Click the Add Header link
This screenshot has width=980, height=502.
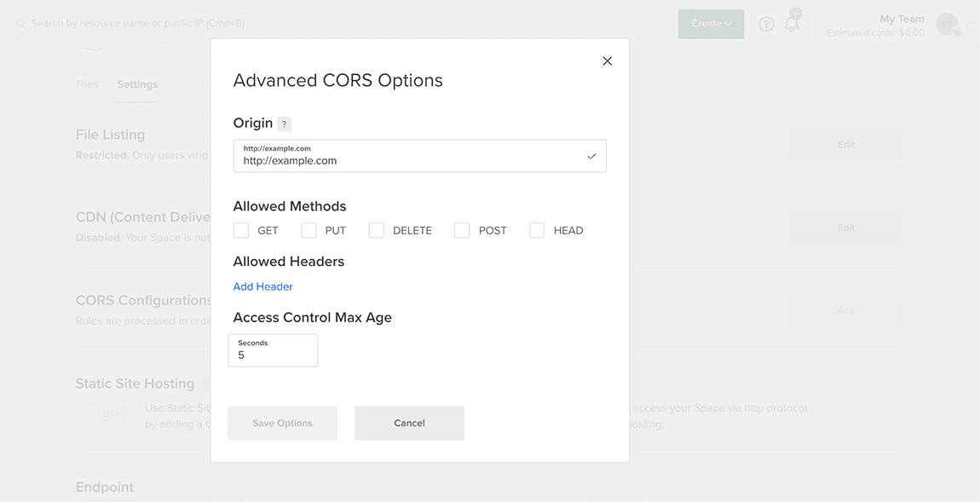click(263, 286)
